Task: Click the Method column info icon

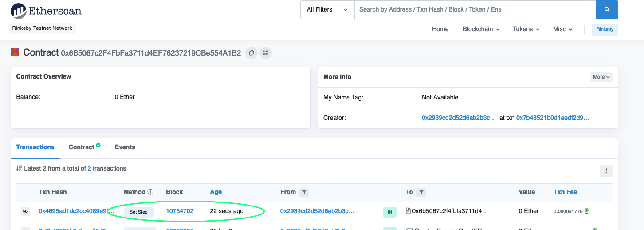Action: [150, 192]
